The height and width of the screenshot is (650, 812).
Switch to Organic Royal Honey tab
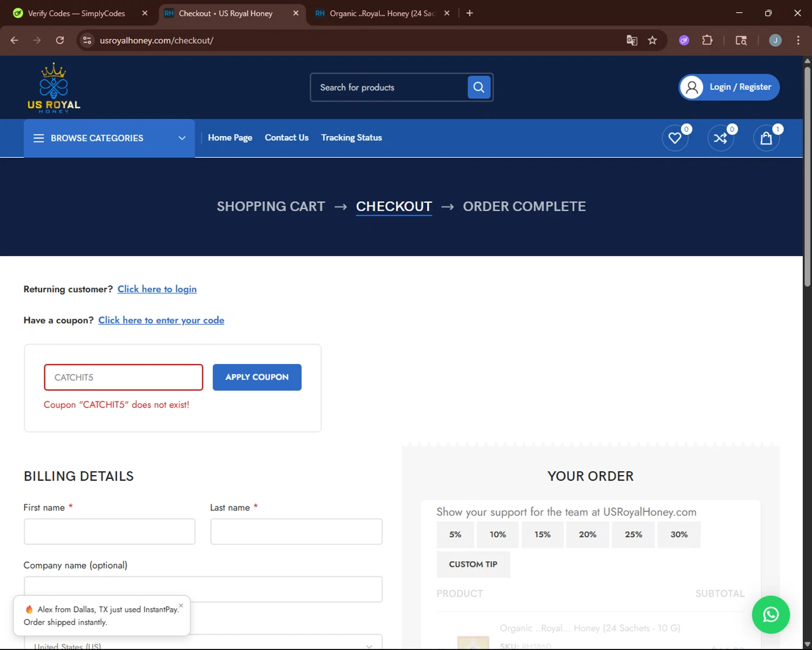(382, 13)
